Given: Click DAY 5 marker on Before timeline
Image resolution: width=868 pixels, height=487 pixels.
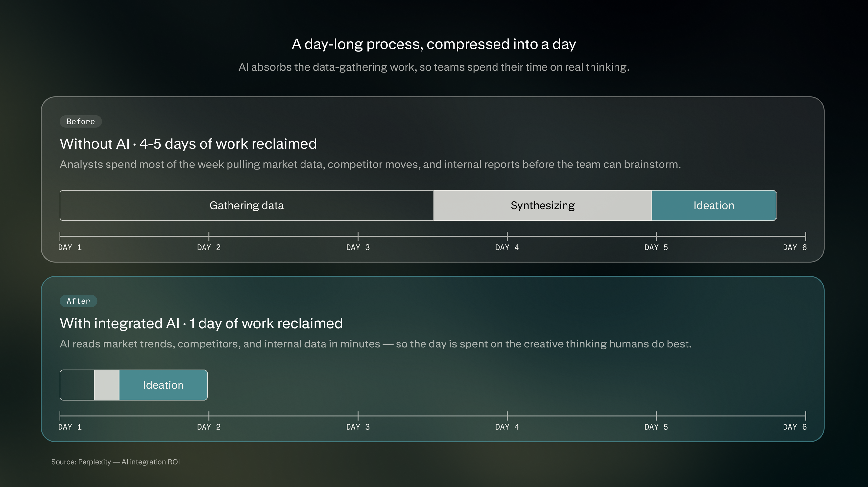Looking at the screenshot, I should point(656,247).
